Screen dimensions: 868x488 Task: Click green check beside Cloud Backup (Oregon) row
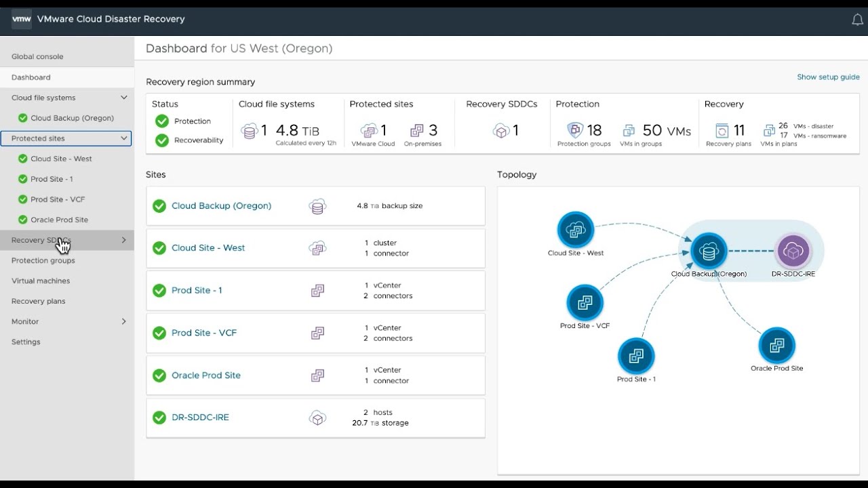pyautogui.click(x=159, y=206)
